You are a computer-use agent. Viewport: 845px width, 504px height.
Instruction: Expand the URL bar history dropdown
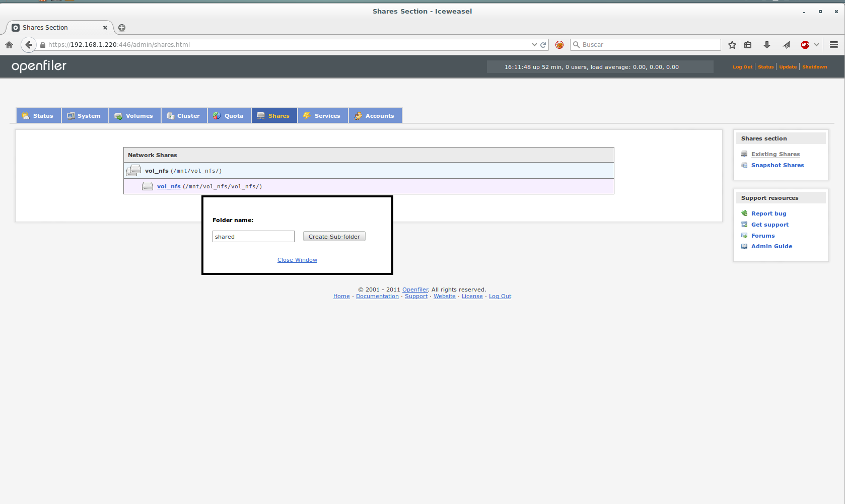tap(534, 45)
